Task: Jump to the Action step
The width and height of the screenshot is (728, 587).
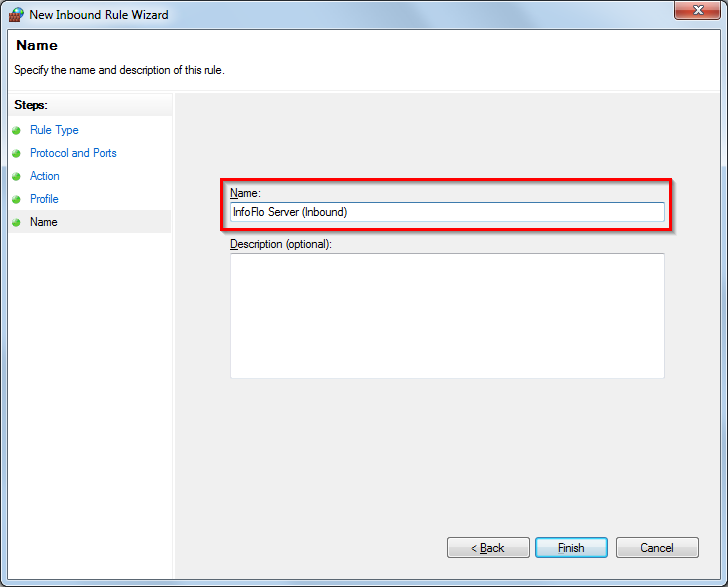Action: coord(45,176)
